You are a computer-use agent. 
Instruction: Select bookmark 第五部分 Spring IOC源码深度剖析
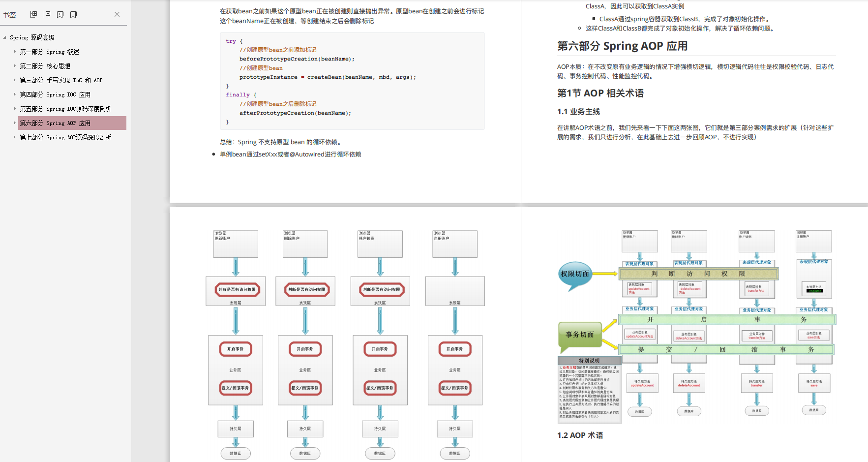65,109
